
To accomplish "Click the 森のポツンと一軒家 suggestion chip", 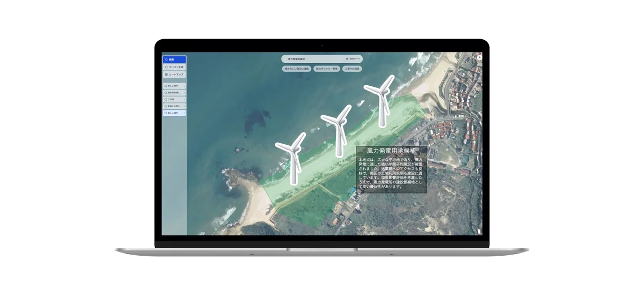I will click(x=327, y=69).
